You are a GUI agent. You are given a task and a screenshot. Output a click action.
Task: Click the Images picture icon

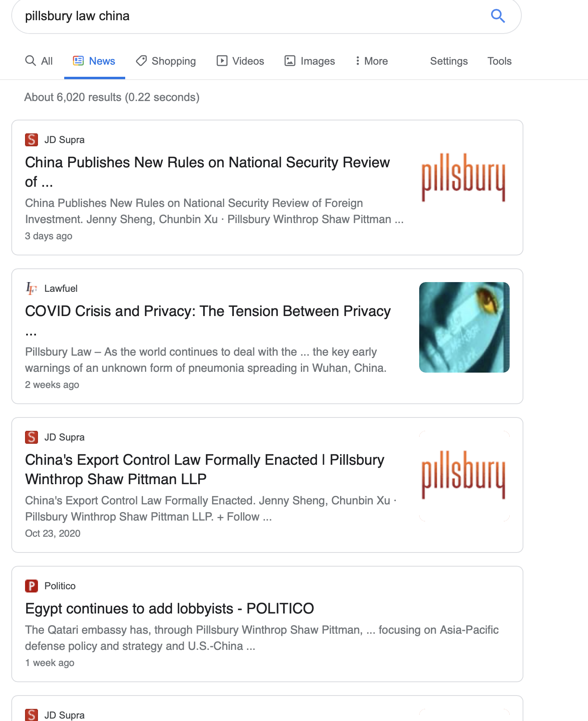pyautogui.click(x=290, y=61)
